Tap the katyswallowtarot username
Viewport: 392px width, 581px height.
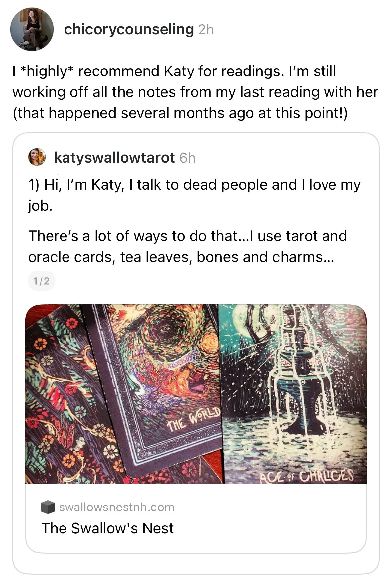tap(114, 158)
